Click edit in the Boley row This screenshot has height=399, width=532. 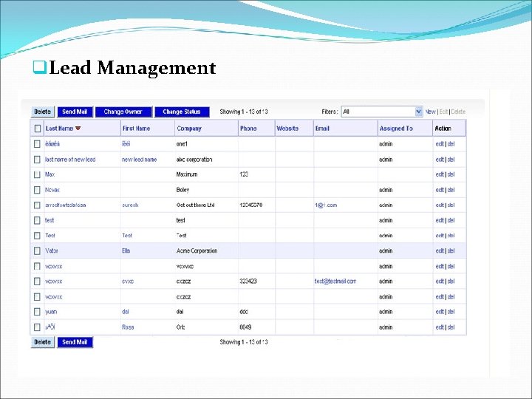[x=440, y=190]
